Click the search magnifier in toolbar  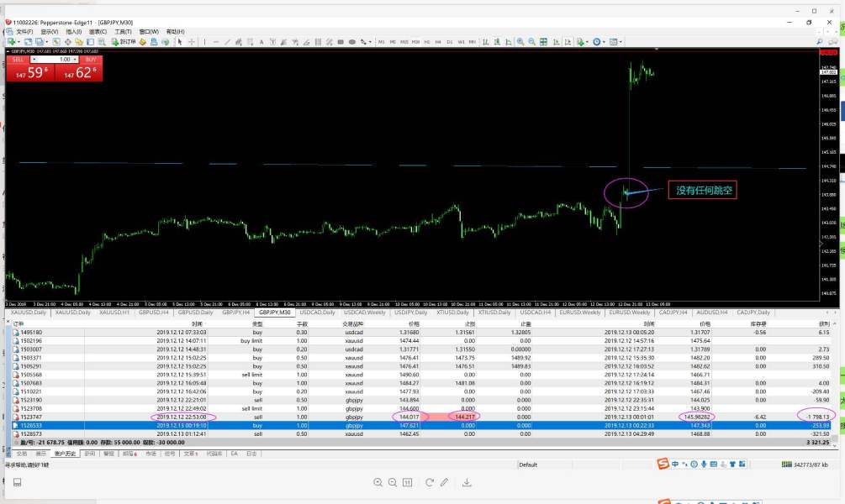coord(819,41)
